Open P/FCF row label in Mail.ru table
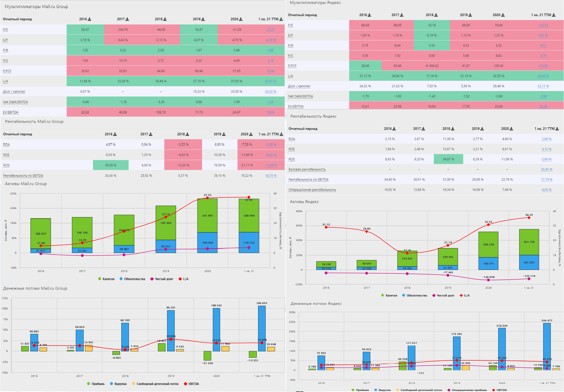Image resolution: width=564 pixels, height=392 pixels. click(7, 71)
